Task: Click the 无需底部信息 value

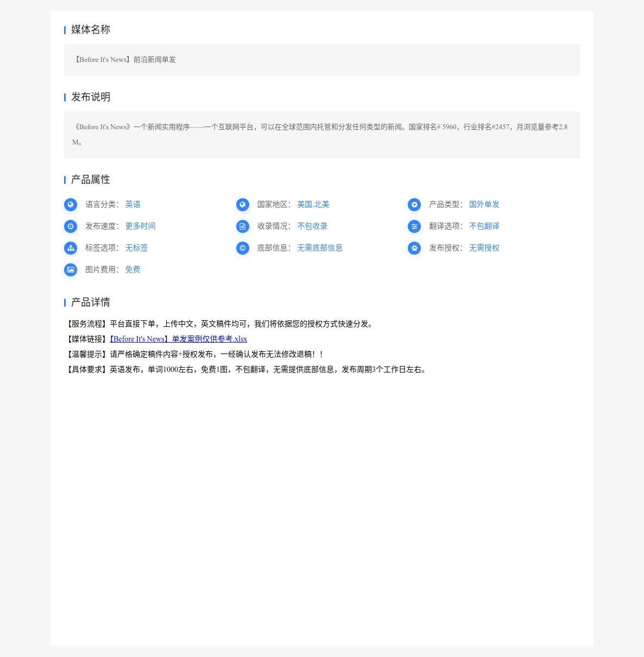Action: [320, 248]
